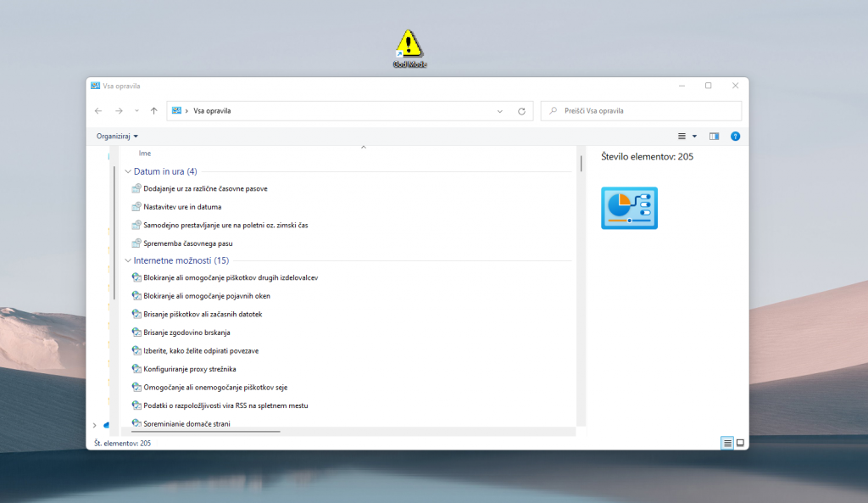This screenshot has width=868, height=503.
Task: Open Sprememba časovnega pasu item
Action: coord(187,243)
